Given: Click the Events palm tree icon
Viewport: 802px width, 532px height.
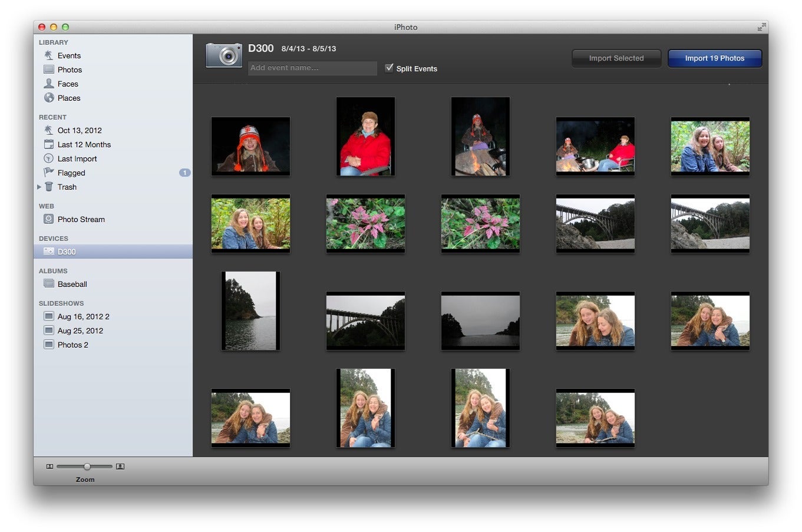Looking at the screenshot, I should [49, 55].
